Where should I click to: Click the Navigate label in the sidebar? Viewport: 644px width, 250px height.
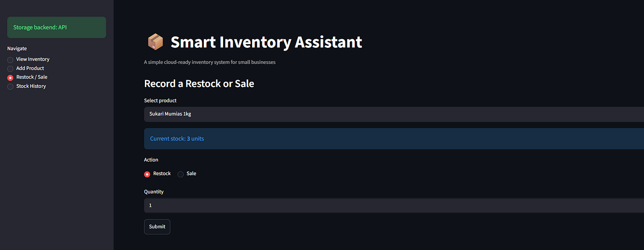17,48
